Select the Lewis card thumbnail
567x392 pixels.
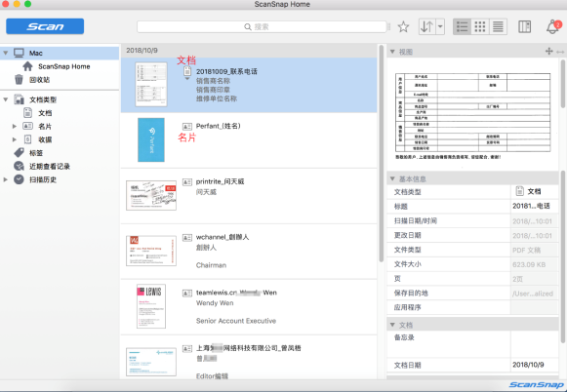[x=151, y=306]
